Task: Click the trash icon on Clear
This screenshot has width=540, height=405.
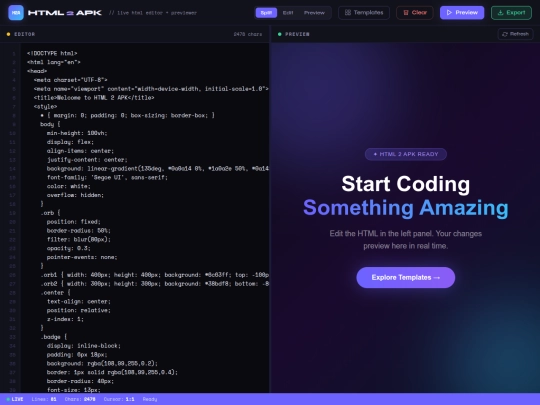Action: coord(406,13)
